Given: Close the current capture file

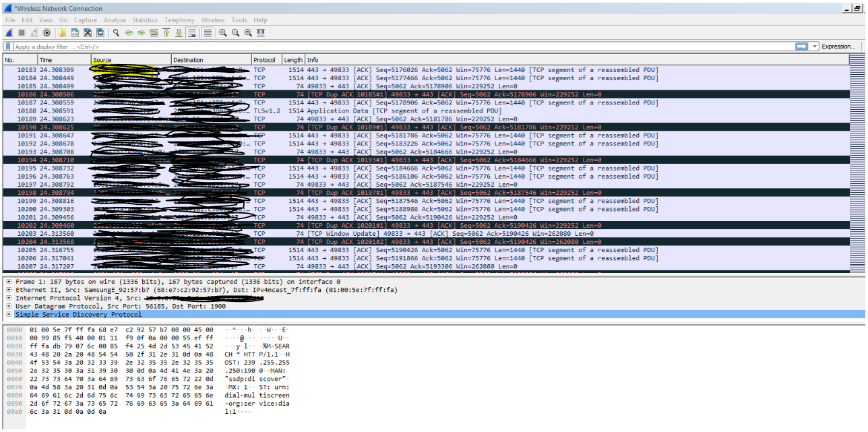Looking at the screenshot, I should tap(88, 32).
